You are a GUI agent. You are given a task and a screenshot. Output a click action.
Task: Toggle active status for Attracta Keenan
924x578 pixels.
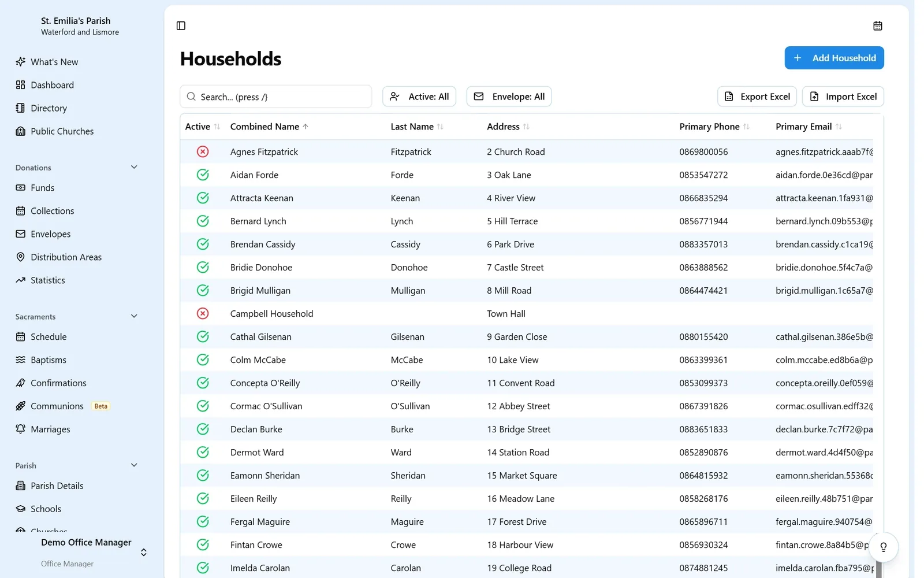click(203, 198)
